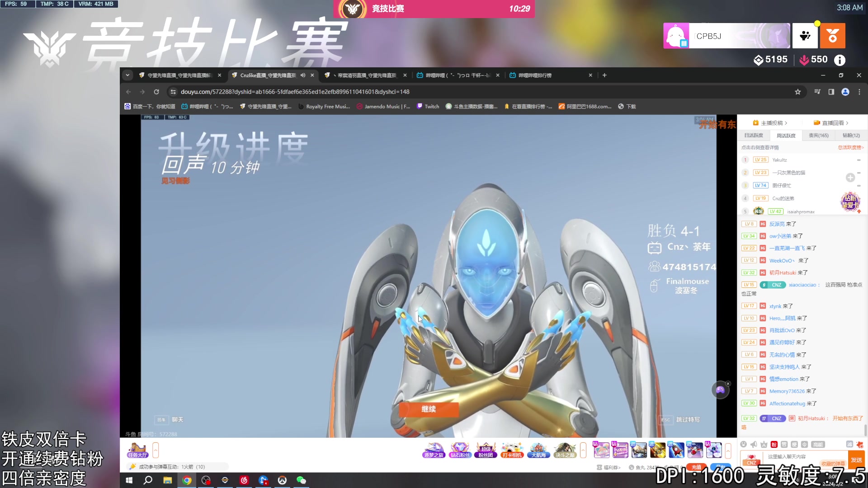The width and height of the screenshot is (868, 488).
Task: Open the 福利券 link
Action: click(x=609, y=467)
